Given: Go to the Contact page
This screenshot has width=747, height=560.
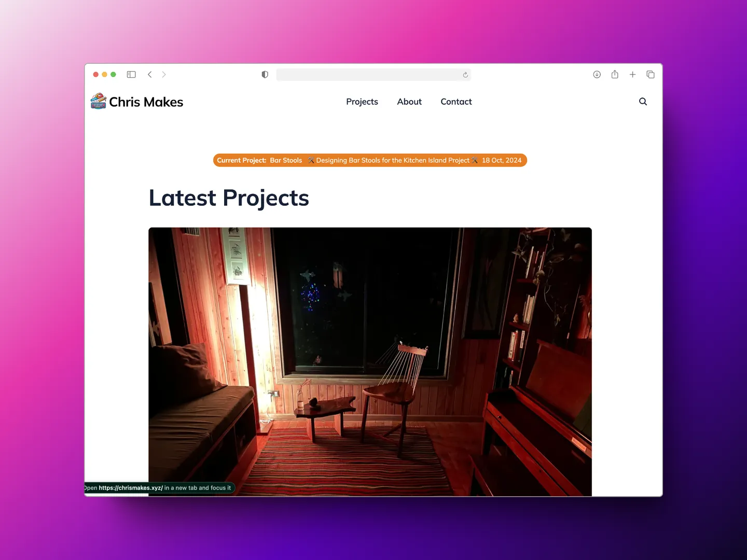Looking at the screenshot, I should (456, 102).
